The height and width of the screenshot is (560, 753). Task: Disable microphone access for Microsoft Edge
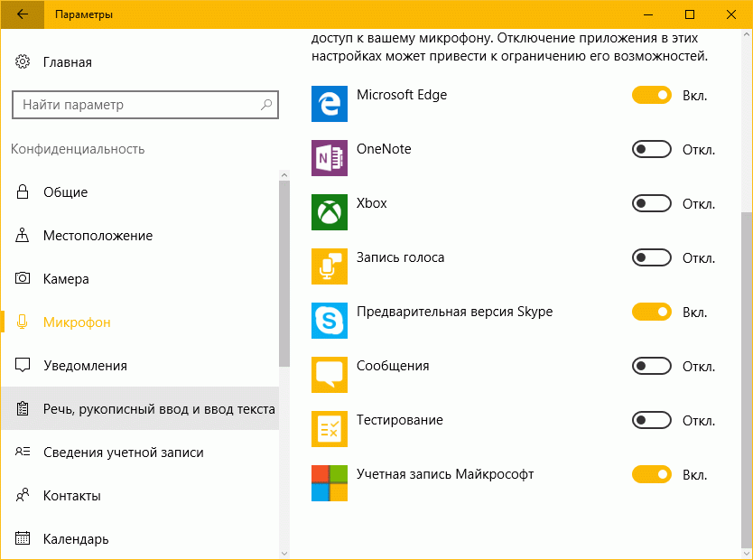(652, 95)
